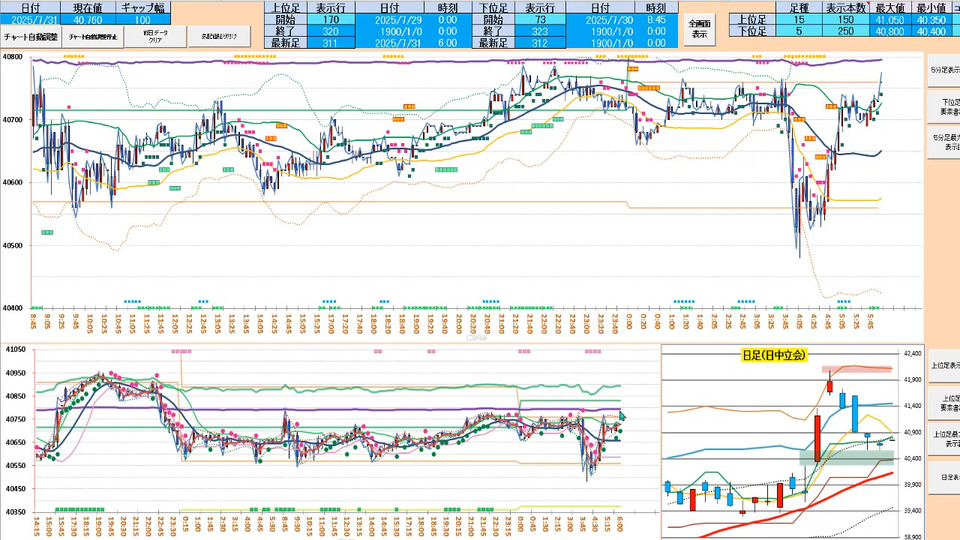Select the large red candle in daily chart

(817, 438)
